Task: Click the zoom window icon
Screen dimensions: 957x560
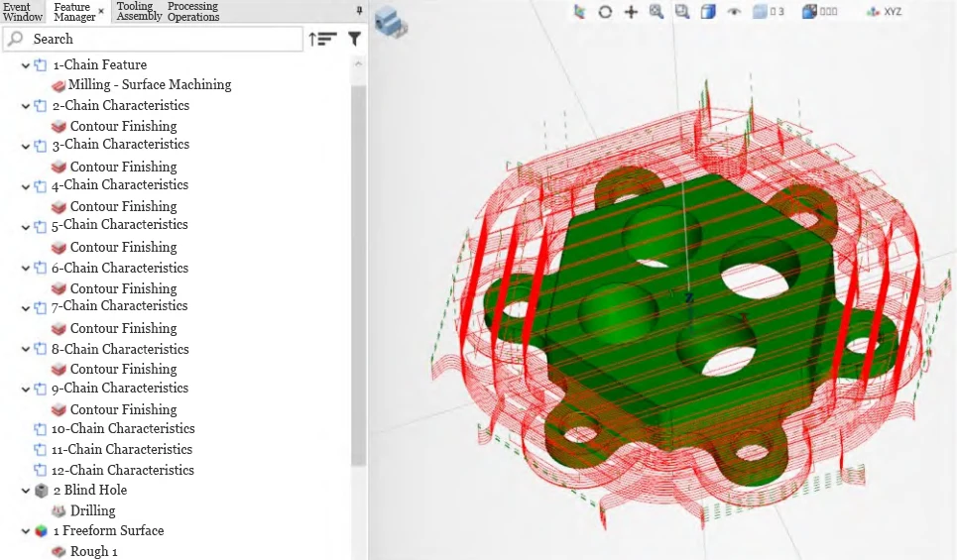Action: pos(682,12)
